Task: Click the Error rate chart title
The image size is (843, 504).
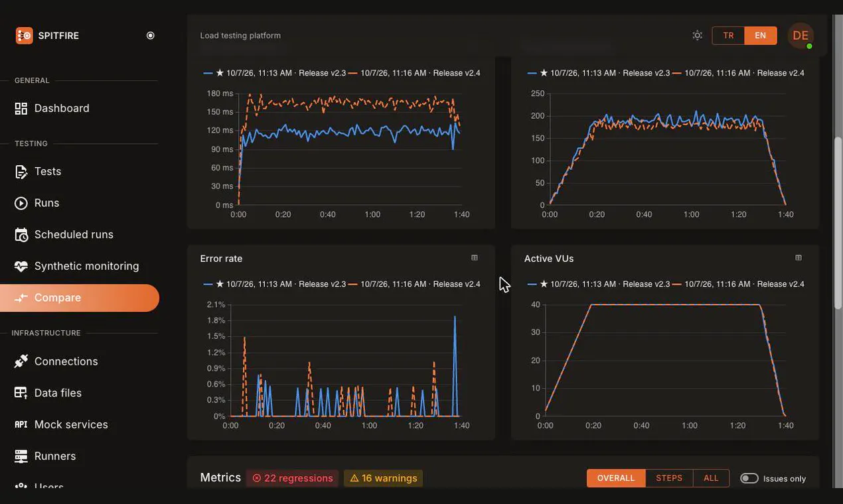Action: click(221, 259)
